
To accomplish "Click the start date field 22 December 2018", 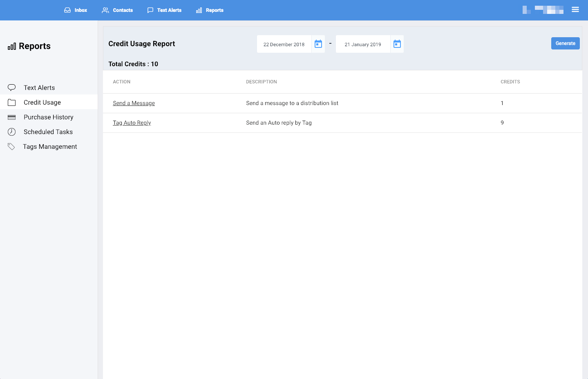I will (x=284, y=44).
